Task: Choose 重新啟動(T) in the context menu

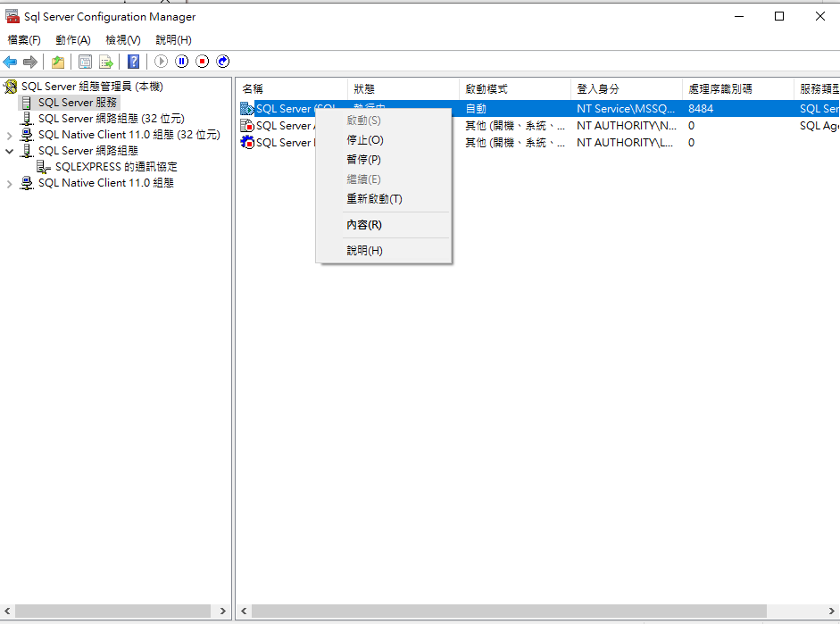Action: point(374,199)
